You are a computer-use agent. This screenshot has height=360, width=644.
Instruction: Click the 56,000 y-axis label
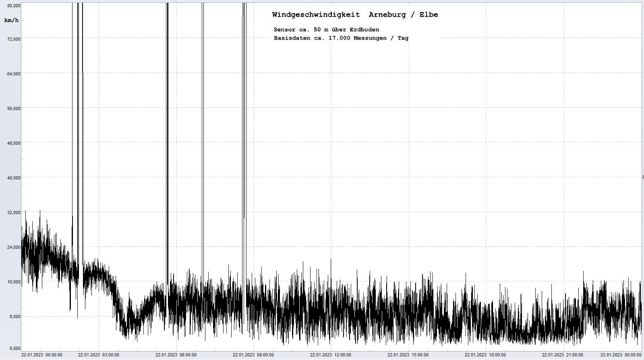14,108
